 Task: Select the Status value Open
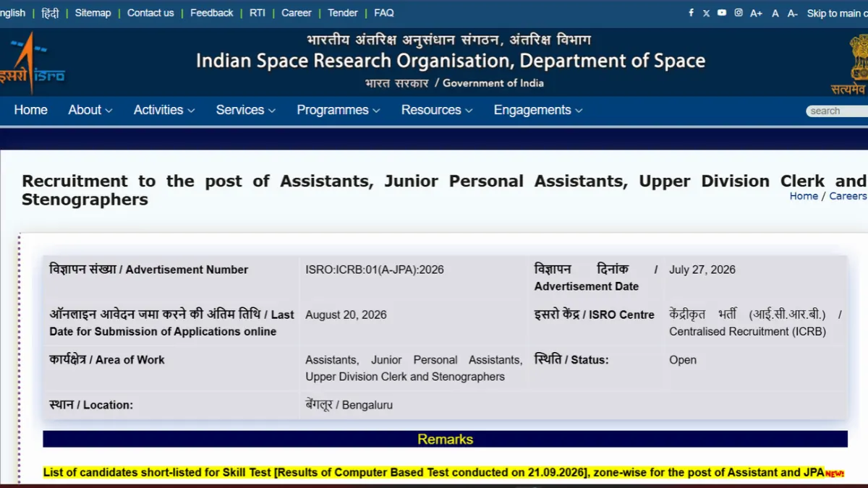tap(683, 359)
